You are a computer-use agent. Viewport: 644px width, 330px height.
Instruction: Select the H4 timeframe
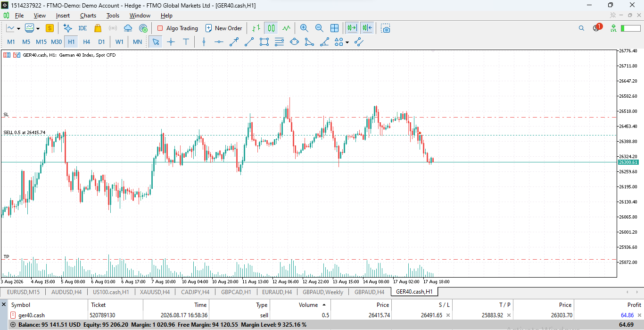coord(86,42)
